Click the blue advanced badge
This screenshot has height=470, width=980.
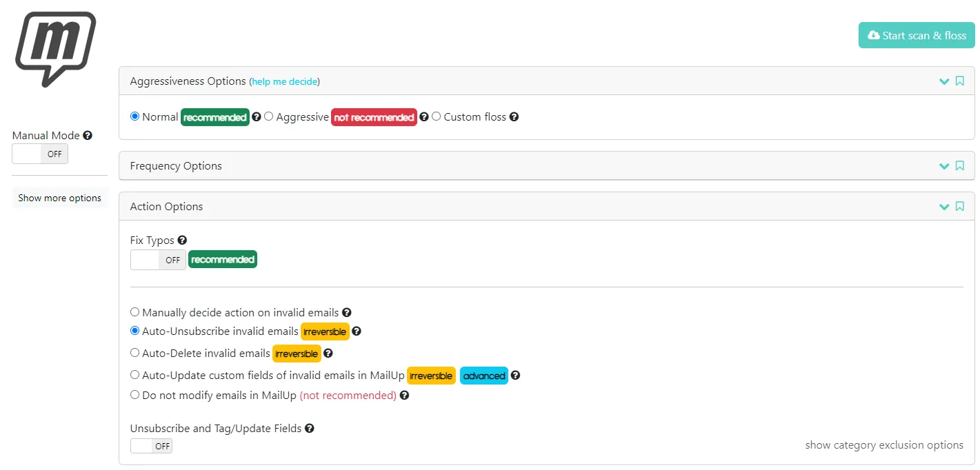click(x=484, y=376)
